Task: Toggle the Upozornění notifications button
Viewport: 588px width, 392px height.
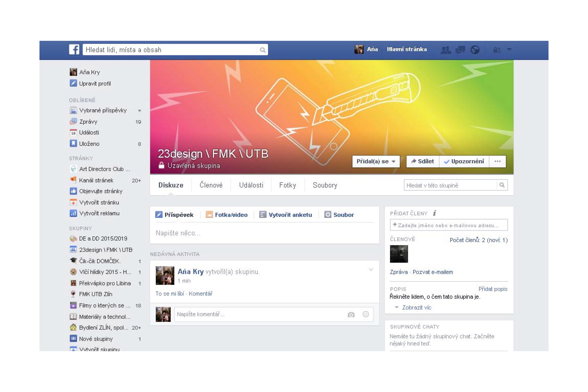Action: (x=464, y=162)
